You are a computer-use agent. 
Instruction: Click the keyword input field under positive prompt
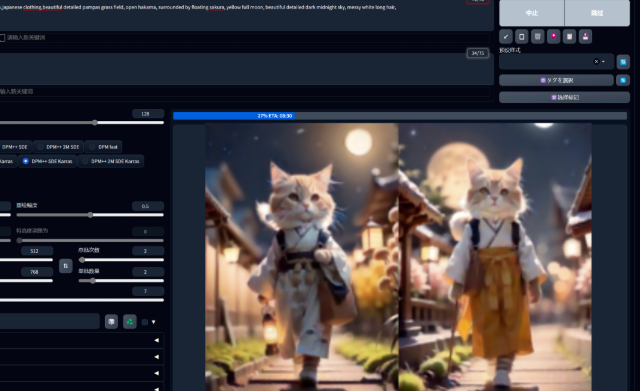click(x=248, y=38)
